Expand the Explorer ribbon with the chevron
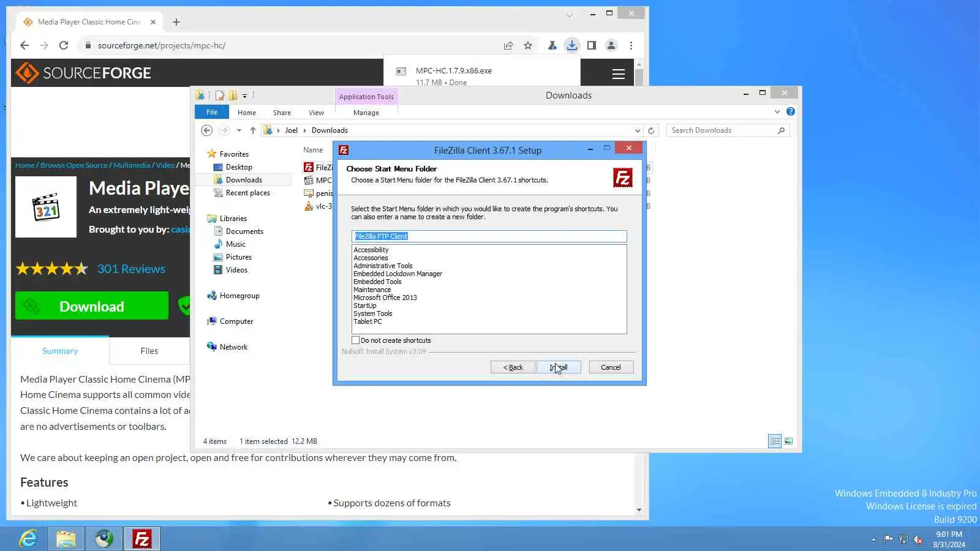The height and width of the screenshot is (551, 980). 777,111
